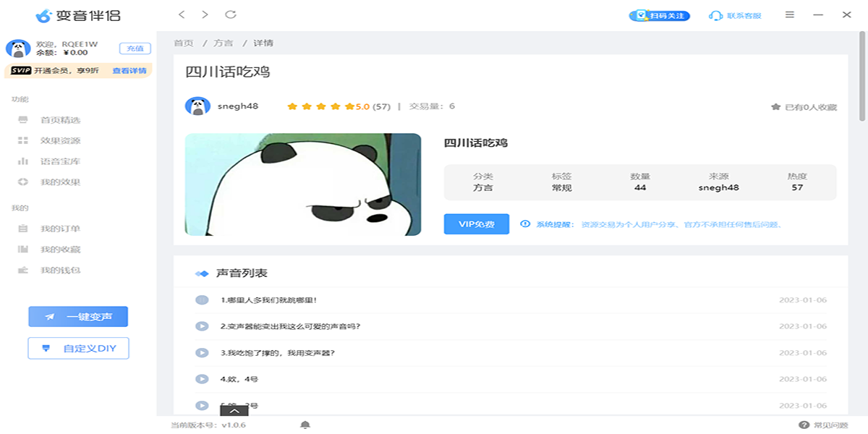Open 我的订单 in the sidebar
Screen dimensions: 868x434
point(61,229)
